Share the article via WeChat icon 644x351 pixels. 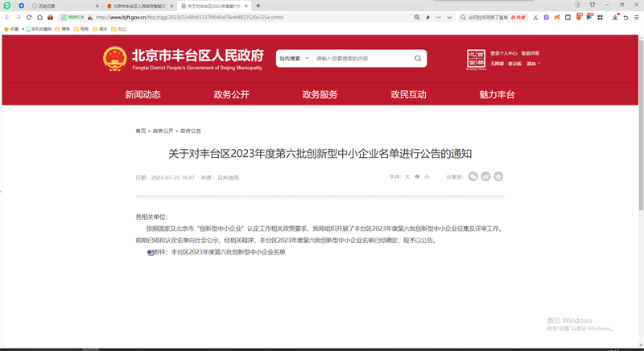click(474, 176)
